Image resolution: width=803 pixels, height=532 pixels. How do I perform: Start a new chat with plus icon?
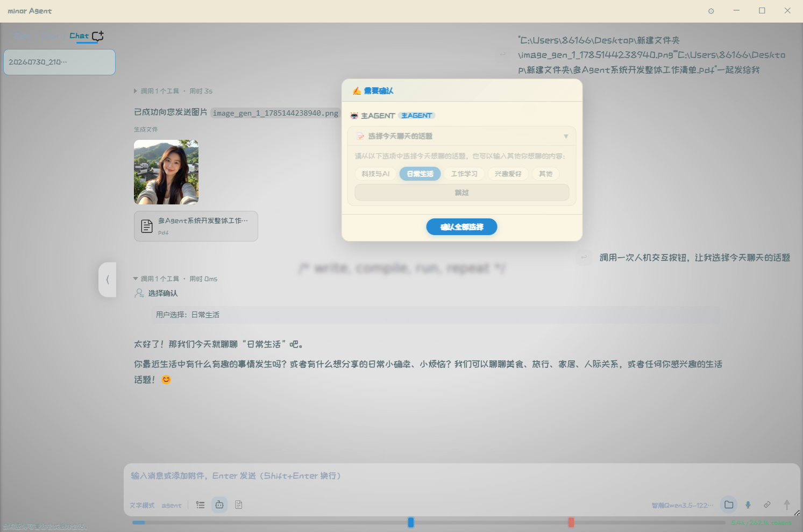coord(97,36)
